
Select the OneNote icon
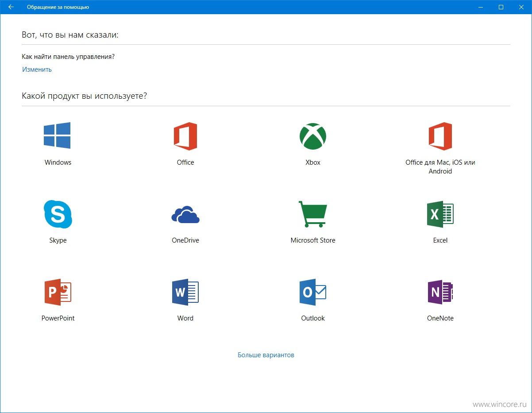440,292
